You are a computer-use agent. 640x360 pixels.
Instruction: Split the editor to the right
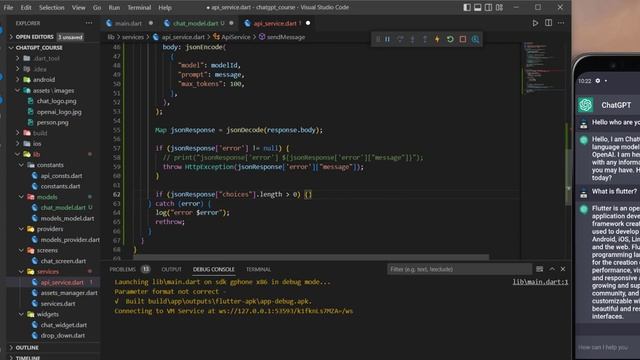[549, 23]
